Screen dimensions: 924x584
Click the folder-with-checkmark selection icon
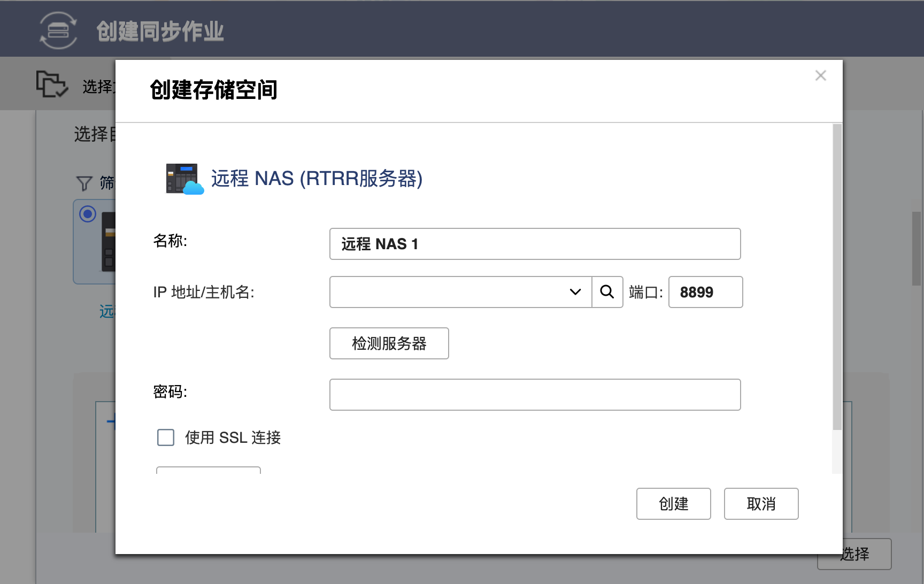tap(52, 84)
